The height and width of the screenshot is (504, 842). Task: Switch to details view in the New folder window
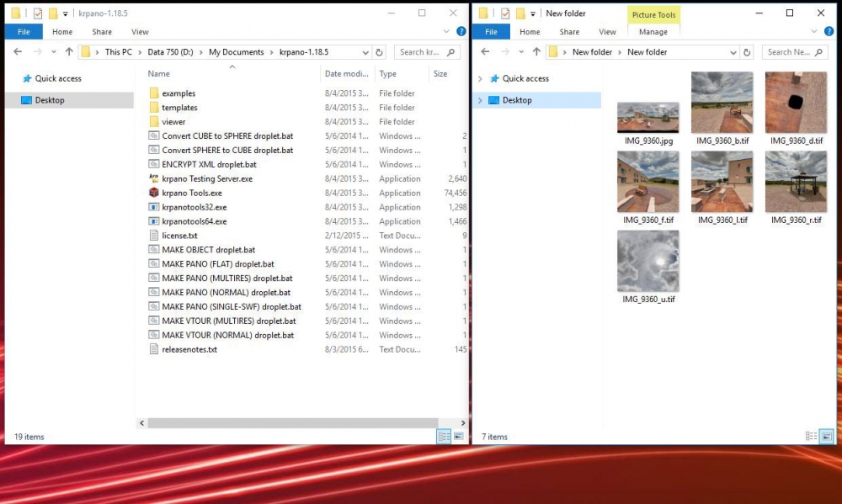point(811,437)
